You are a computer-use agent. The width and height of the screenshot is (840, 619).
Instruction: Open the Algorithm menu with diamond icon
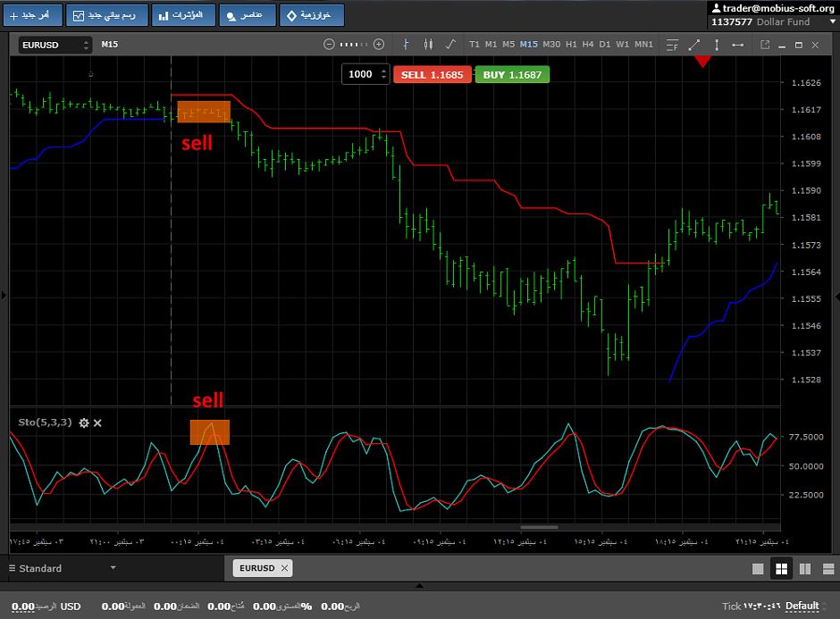click(x=311, y=15)
